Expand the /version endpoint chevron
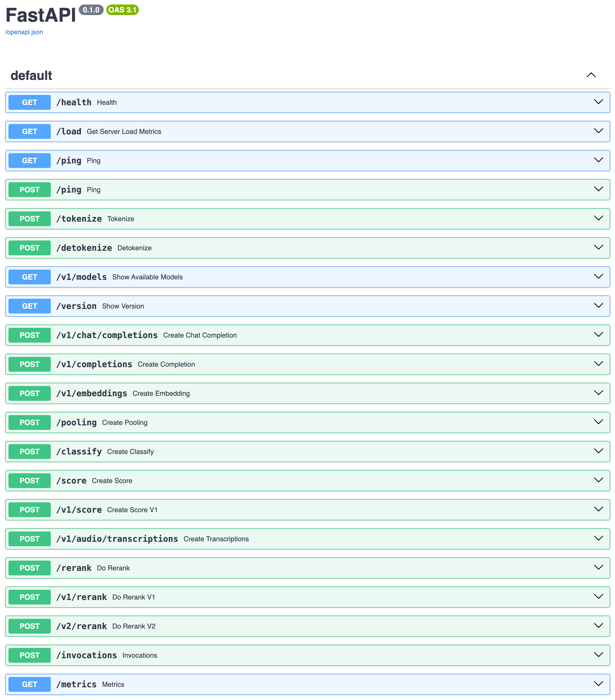The image size is (615, 700). (598, 306)
